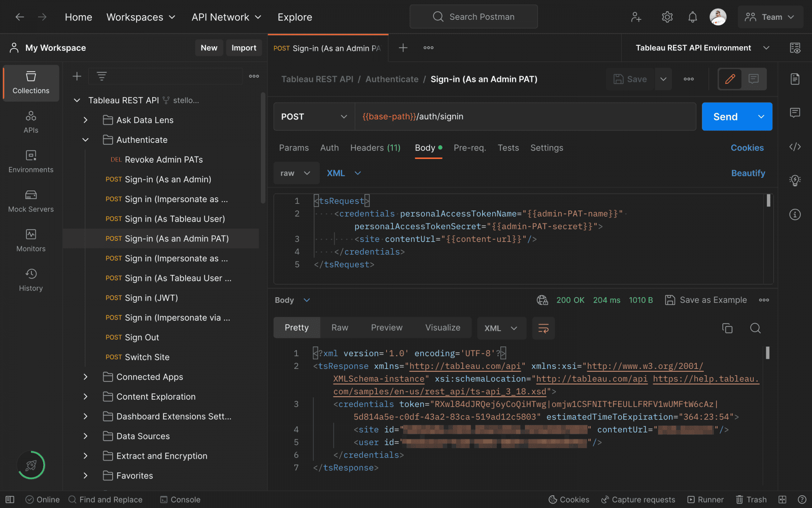The height and width of the screenshot is (508, 812).
Task: Open the Workspaces dropdown
Action: point(141,17)
